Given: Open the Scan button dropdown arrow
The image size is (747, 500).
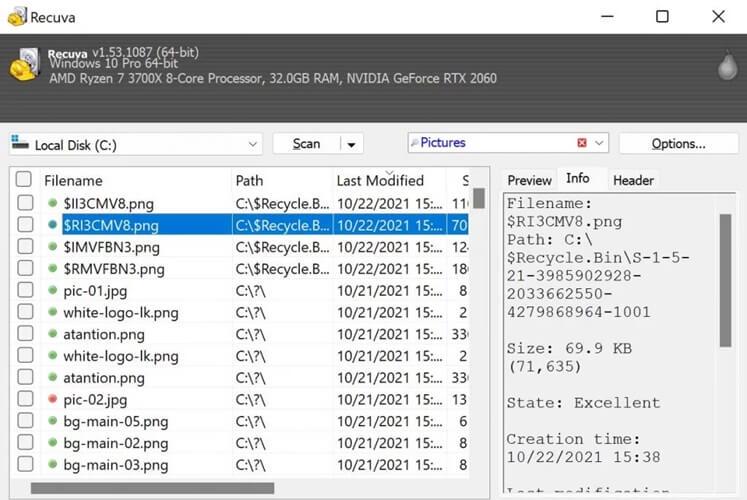Looking at the screenshot, I should coord(352,144).
